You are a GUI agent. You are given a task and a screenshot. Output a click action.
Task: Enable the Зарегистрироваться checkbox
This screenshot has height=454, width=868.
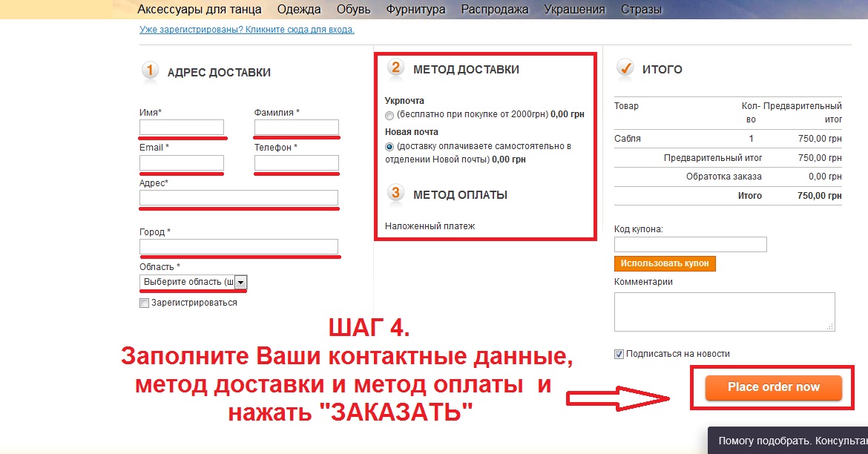(x=144, y=303)
